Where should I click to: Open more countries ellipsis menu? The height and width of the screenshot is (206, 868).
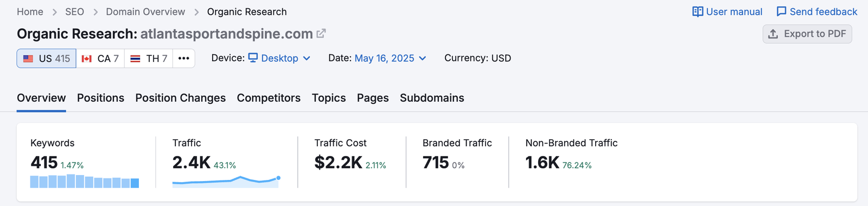click(184, 58)
